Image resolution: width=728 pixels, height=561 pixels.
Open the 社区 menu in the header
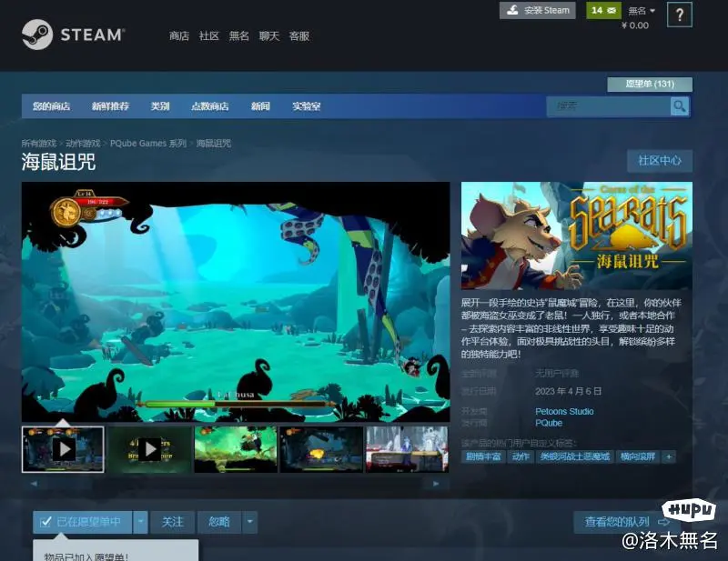click(209, 35)
